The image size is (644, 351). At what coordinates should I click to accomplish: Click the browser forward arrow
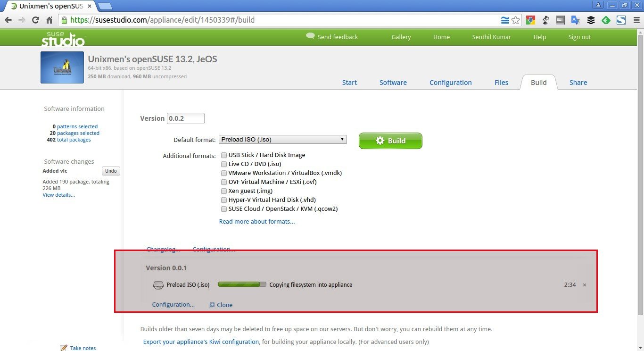pos(22,20)
